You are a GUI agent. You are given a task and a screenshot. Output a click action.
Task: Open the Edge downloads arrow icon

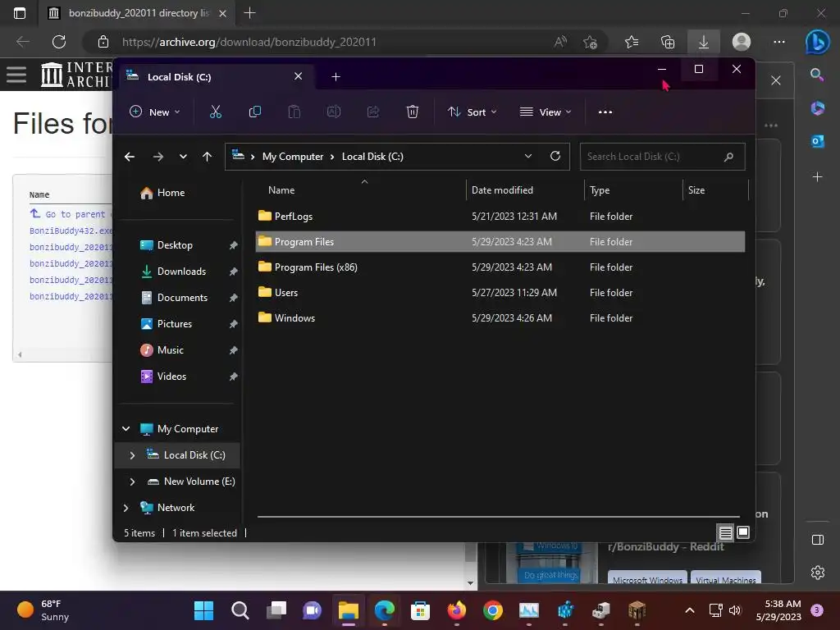click(704, 42)
